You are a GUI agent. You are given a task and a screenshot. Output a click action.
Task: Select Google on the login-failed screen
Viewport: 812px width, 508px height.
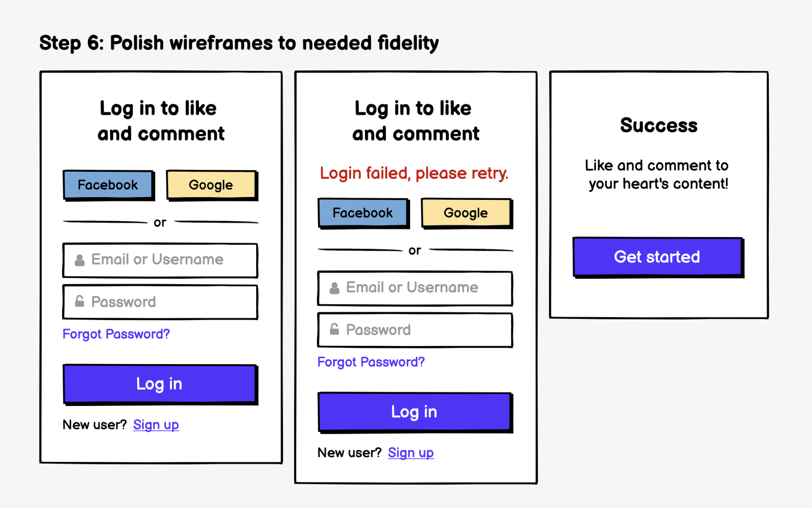(466, 213)
